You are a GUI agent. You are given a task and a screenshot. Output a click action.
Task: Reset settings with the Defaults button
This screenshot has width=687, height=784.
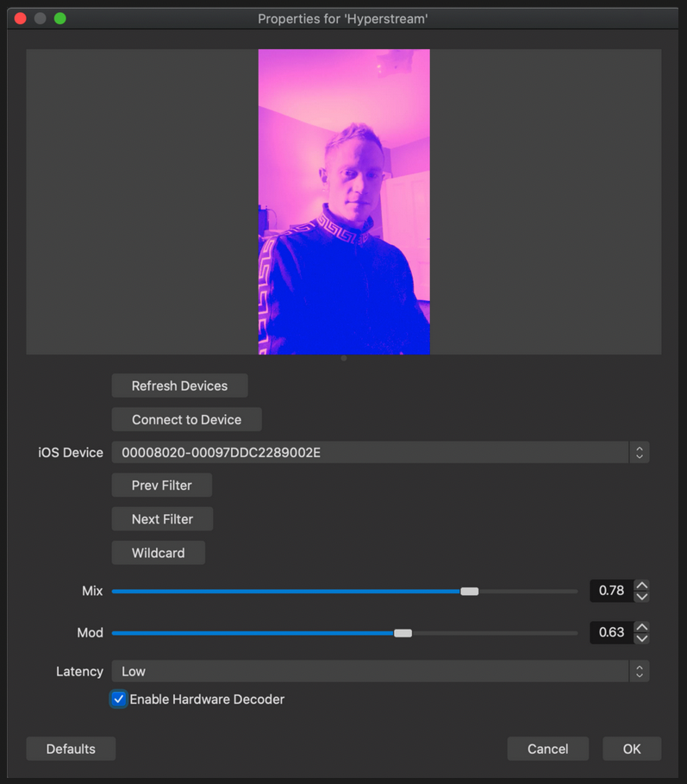click(x=71, y=749)
